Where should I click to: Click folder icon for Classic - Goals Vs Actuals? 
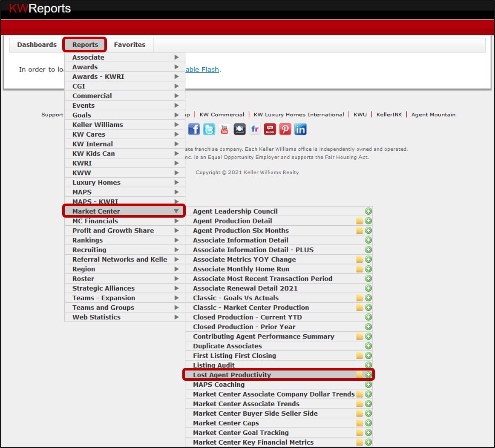coord(359,298)
